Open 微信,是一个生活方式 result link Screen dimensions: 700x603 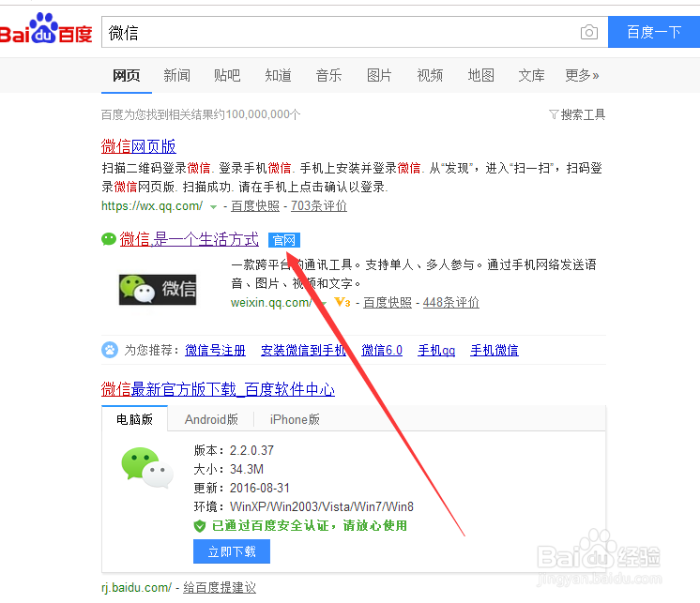(x=189, y=239)
